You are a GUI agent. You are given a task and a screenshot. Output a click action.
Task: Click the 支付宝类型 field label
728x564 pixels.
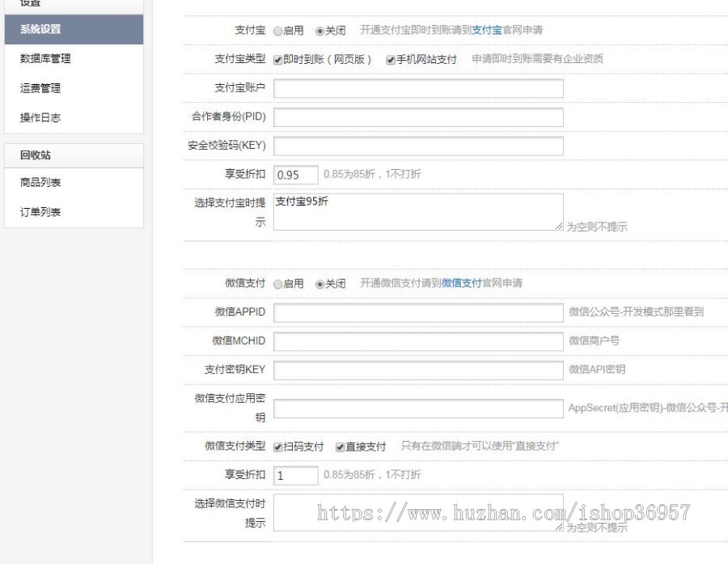tap(240, 59)
